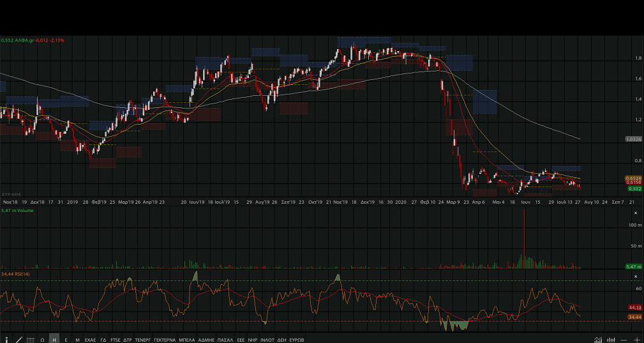Click the 34,44 RSI(14) indicator label
This screenshot has width=644, height=343.
click(x=15, y=274)
